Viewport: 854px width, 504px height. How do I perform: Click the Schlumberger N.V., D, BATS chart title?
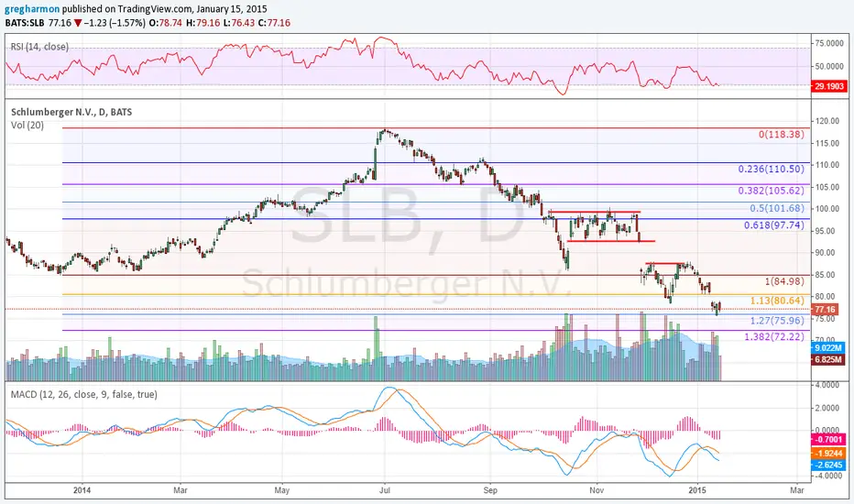(71, 112)
